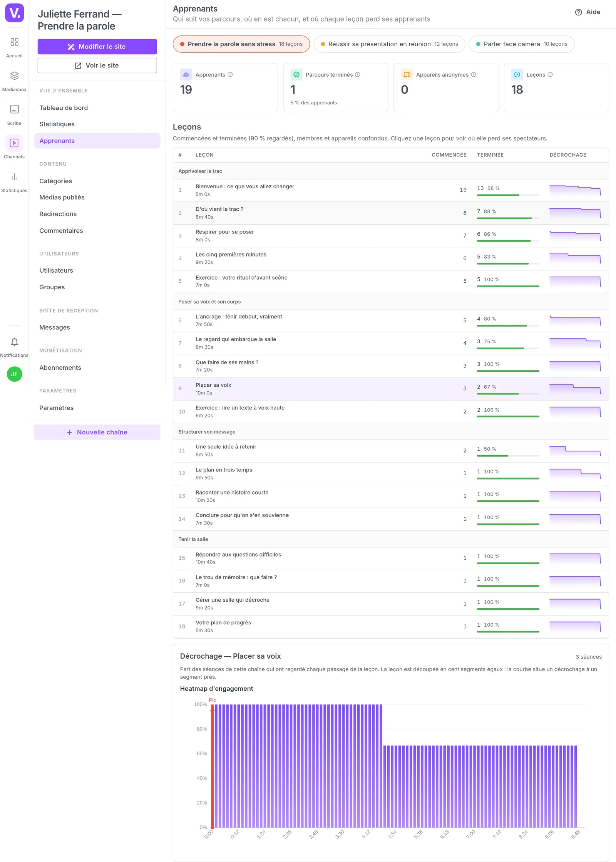
Task: Click the décrochage sparkline for Bienvenue lesson
Action: coord(575,190)
